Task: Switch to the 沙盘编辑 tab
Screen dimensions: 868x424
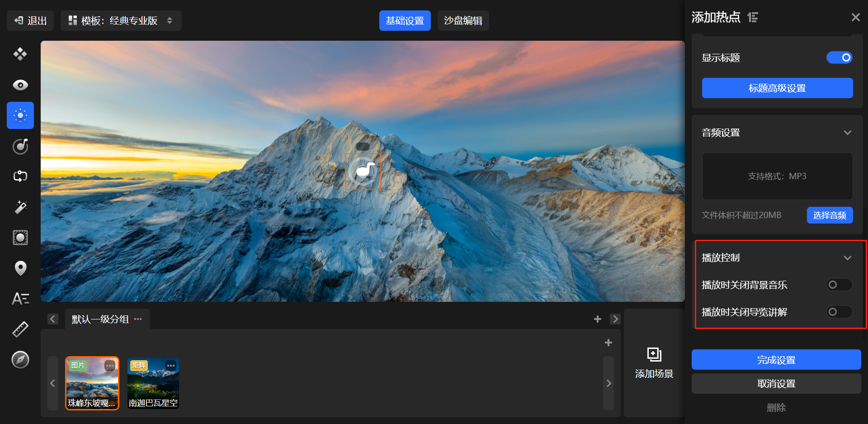Action: click(463, 21)
